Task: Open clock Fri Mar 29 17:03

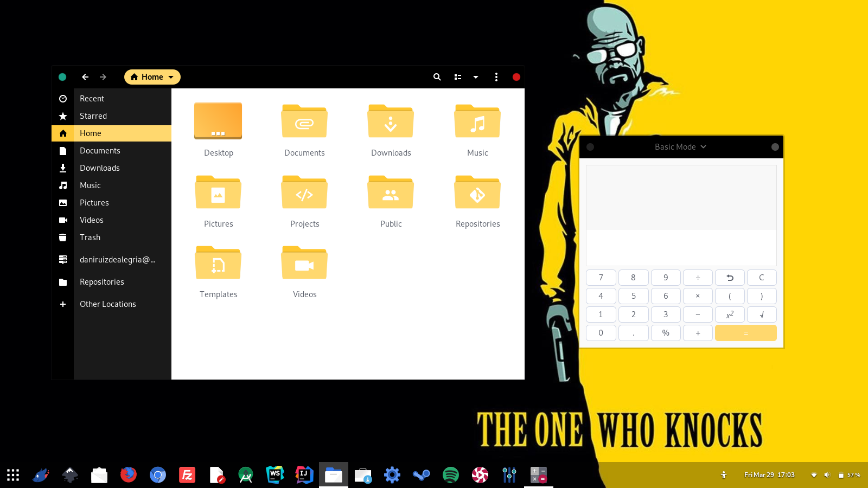Action: click(769, 475)
